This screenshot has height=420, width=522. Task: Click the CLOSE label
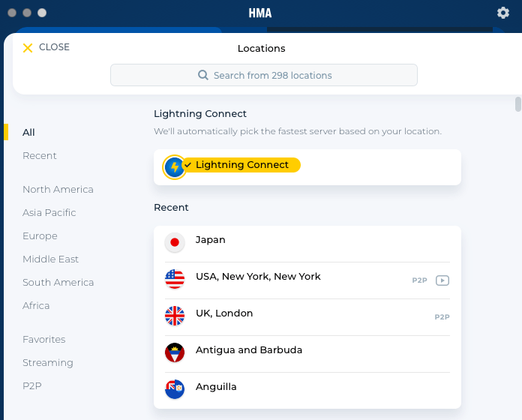pos(54,47)
